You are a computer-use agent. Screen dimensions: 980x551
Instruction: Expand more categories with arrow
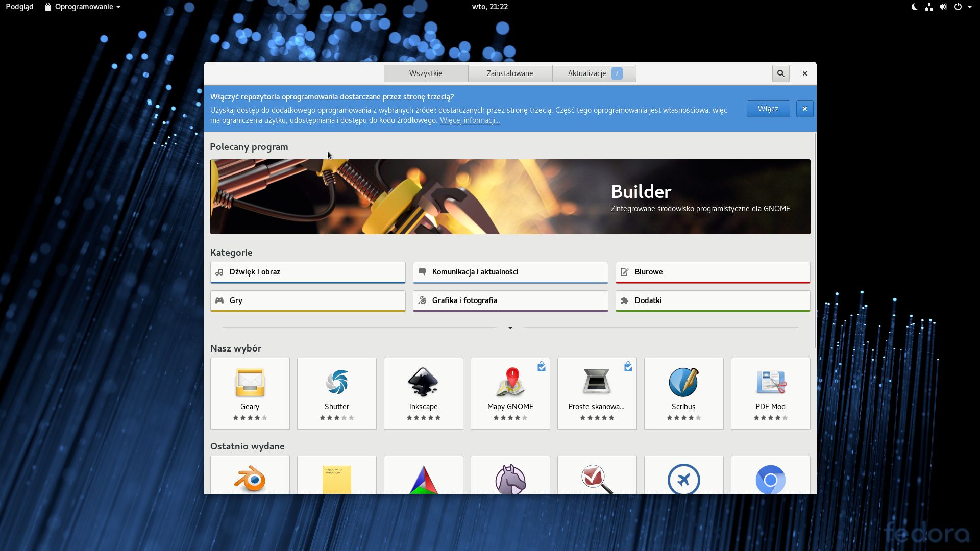pyautogui.click(x=510, y=328)
